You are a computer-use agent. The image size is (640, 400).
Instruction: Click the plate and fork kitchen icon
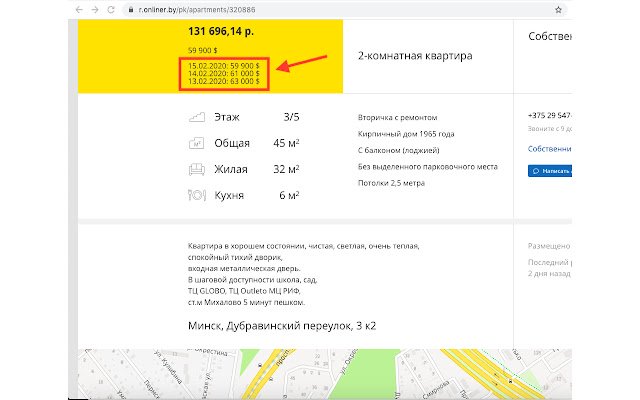tap(197, 196)
